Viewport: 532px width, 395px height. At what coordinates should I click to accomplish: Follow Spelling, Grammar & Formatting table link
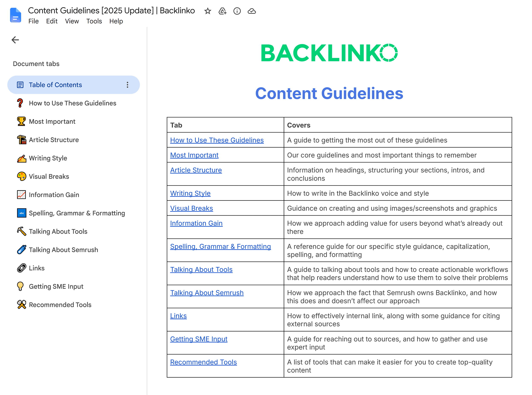coord(220,246)
